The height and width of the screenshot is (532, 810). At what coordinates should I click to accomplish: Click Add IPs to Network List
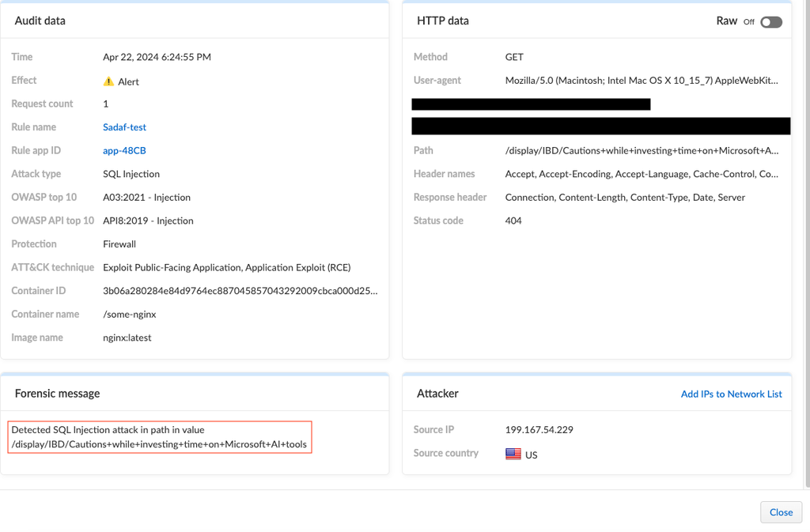731,394
